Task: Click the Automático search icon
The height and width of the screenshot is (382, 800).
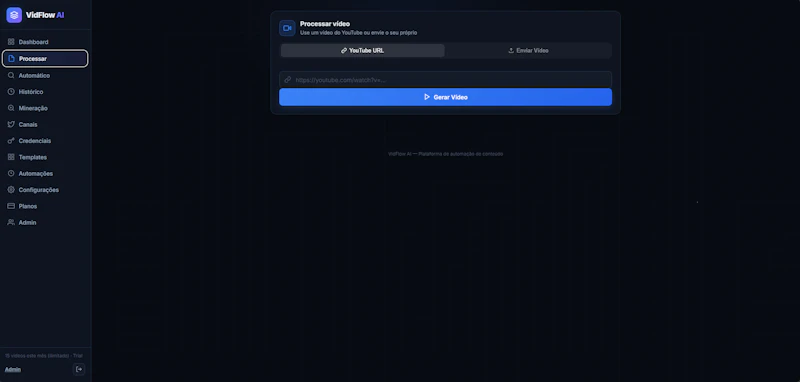Action: (11, 75)
